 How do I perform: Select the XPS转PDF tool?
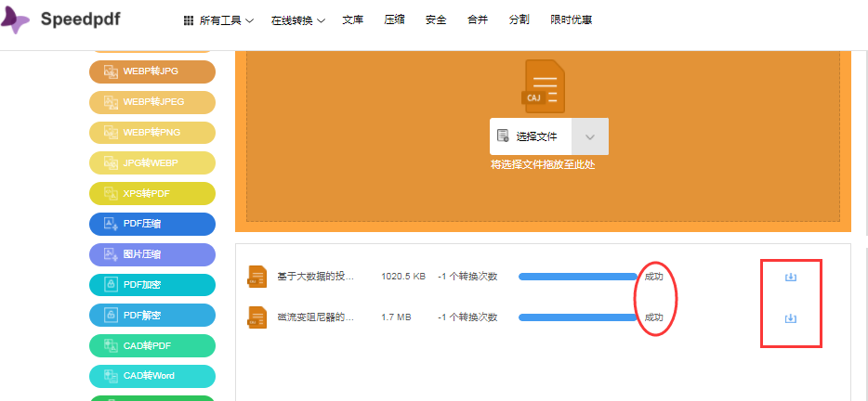pos(152,194)
